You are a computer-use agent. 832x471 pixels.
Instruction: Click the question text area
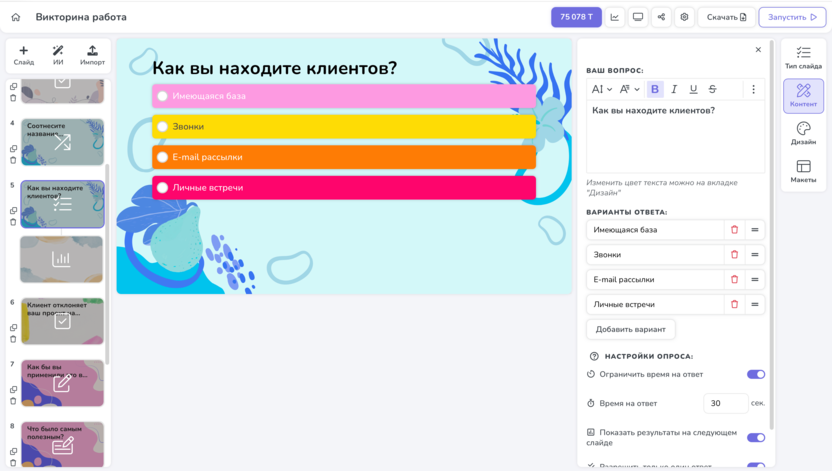click(x=675, y=136)
